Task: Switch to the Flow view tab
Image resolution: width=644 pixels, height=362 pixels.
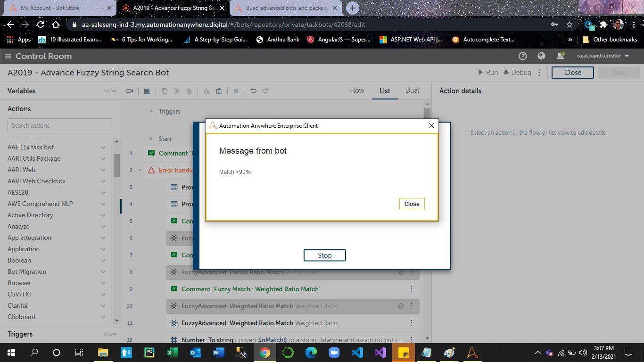Action: [357, 90]
